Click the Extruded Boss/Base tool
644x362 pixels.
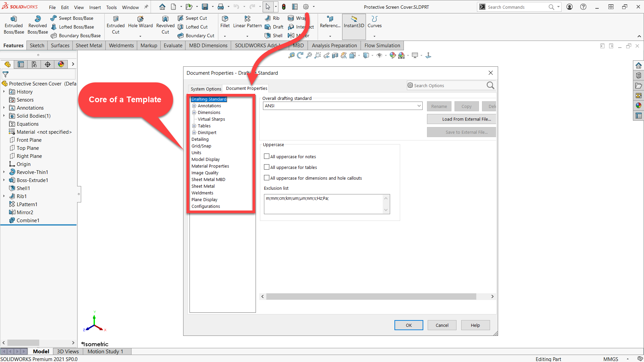pos(14,25)
